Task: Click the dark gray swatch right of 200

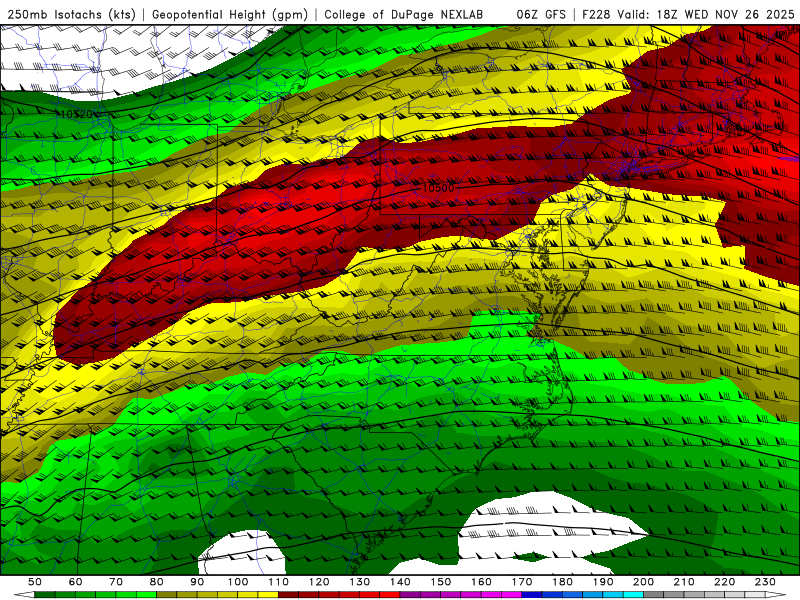Action: [x=654, y=595]
